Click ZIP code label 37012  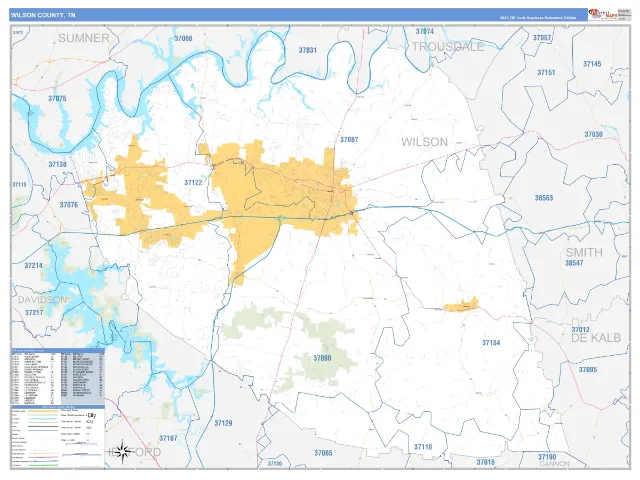[x=580, y=329]
